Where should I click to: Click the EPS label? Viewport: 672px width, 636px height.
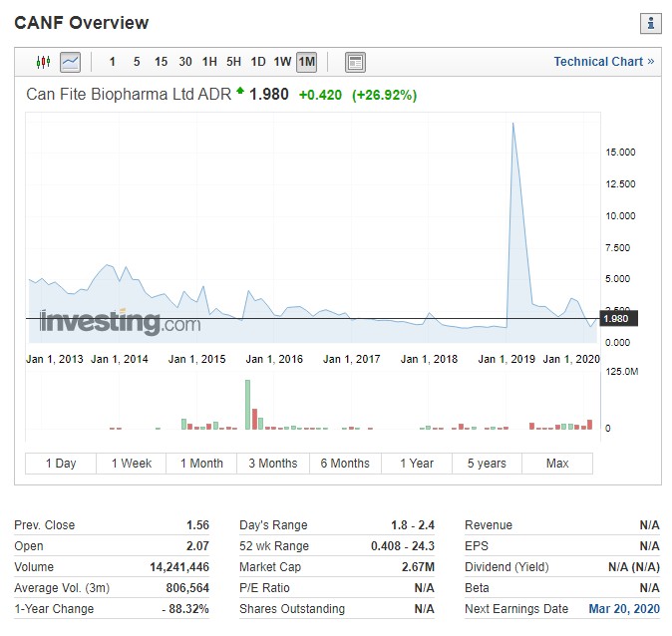477,546
